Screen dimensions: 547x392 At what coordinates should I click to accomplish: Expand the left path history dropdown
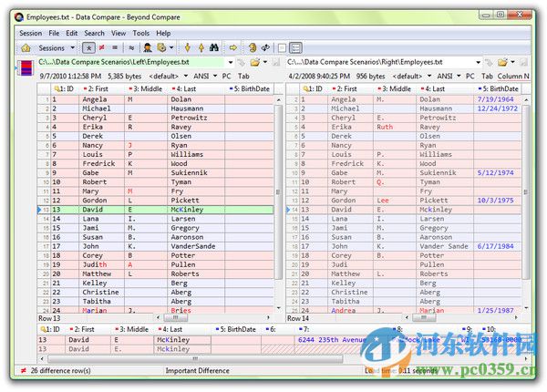click(x=231, y=62)
